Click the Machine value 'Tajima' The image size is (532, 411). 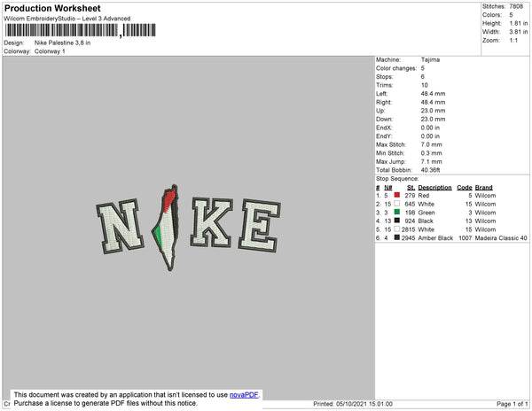point(430,59)
